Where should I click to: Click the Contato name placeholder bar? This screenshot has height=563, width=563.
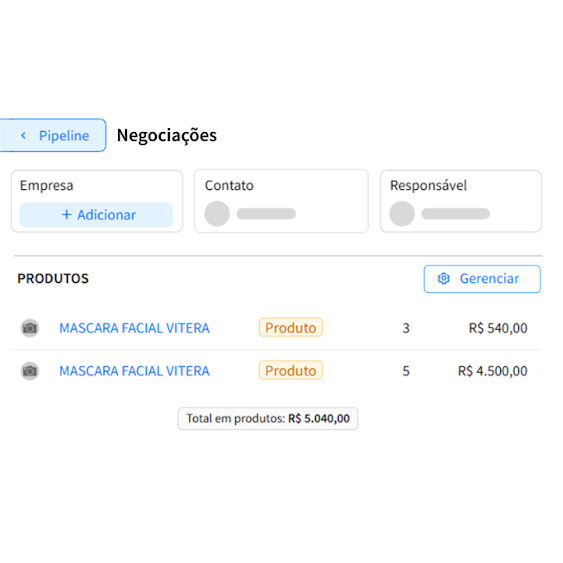(x=266, y=214)
